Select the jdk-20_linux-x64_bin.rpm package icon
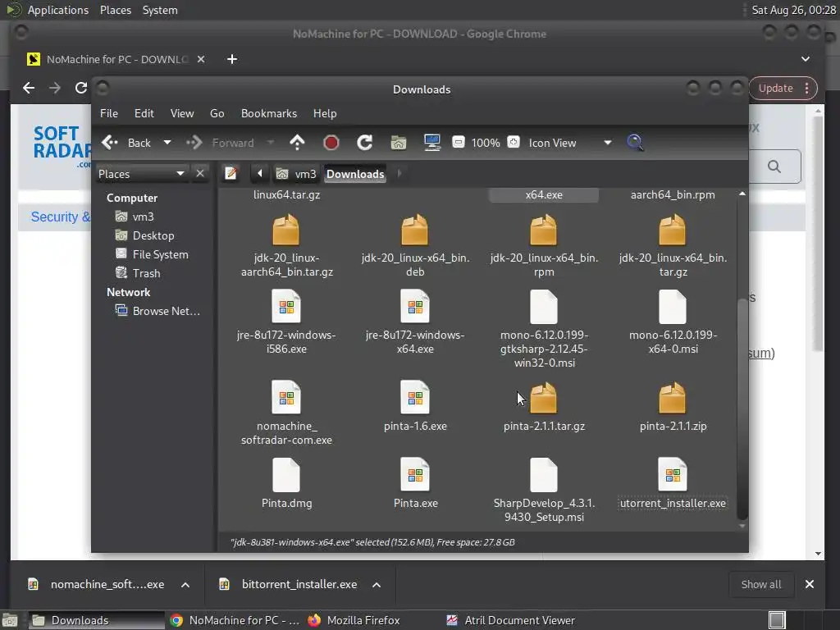The width and height of the screenshot is (840, 630). [543, 230]
